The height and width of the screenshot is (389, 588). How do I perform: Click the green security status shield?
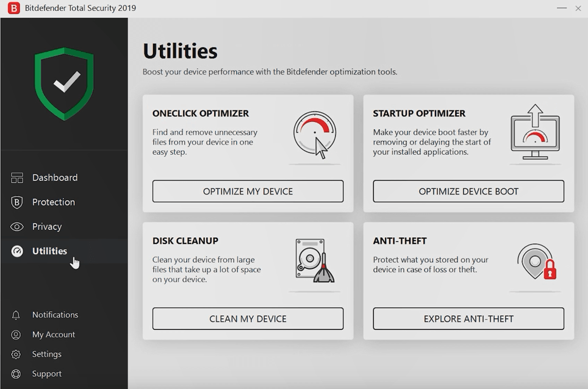63,82
